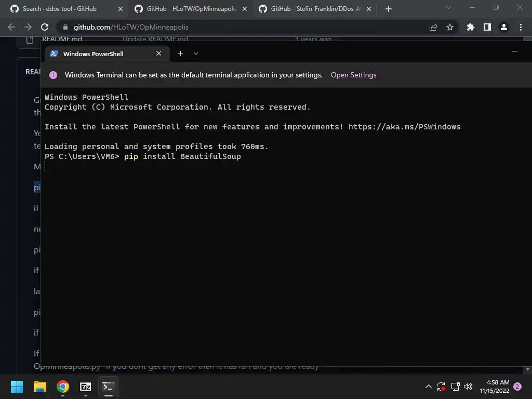Open README.md file link on GitHub
The height and width of the screenshot is (399, 532).
coord(62,39)
